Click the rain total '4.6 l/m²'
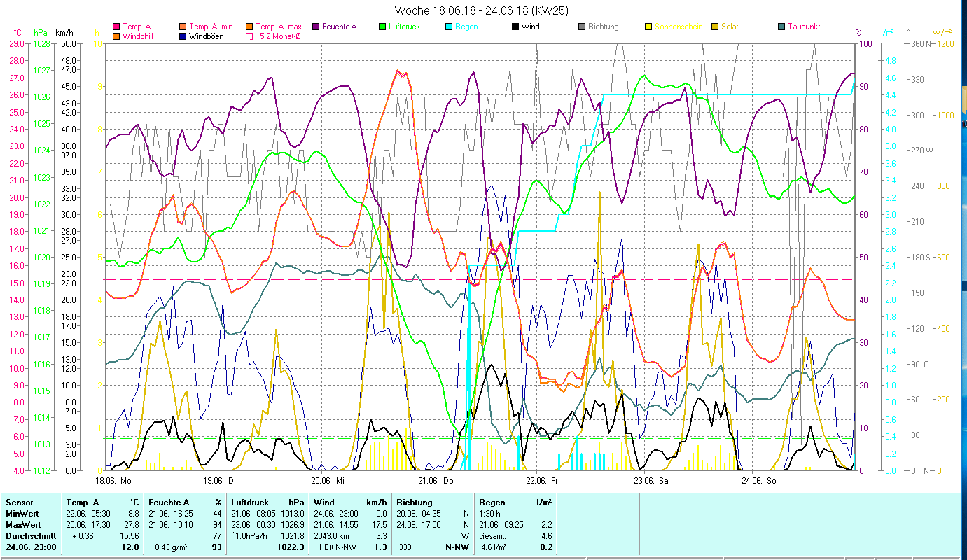Image resolution: width=967 pixels, height=560 pixels. tap(494, 547)
